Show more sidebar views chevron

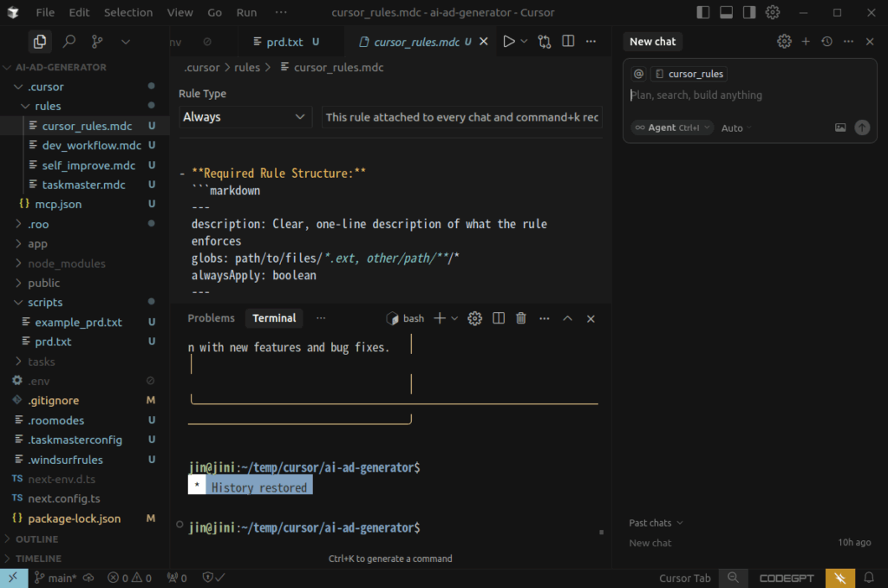click(126, 42)
